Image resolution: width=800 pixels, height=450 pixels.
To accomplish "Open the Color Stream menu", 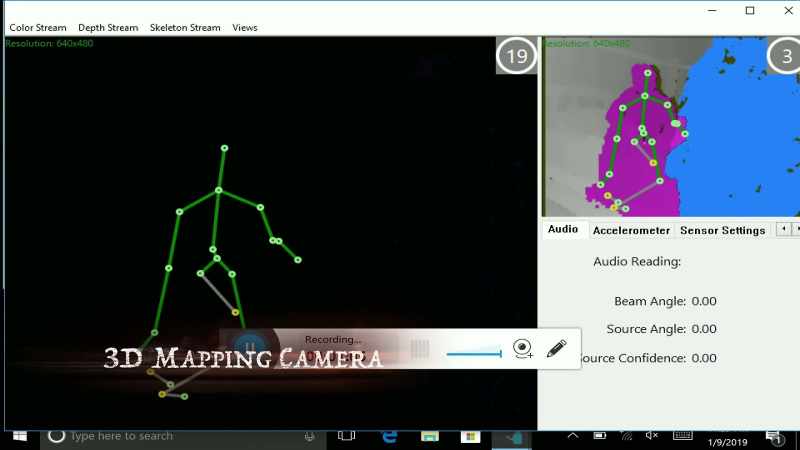I will [x=38, y=28].
